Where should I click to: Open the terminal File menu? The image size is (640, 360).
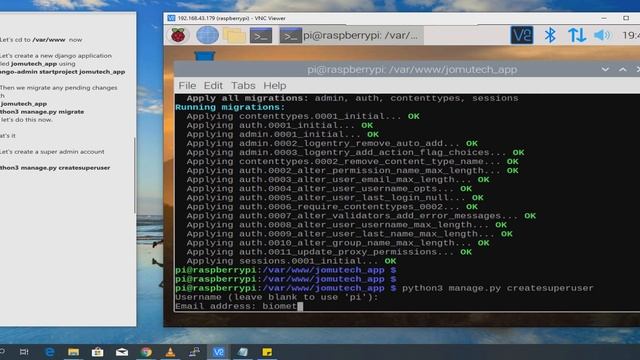pos(187,86)
